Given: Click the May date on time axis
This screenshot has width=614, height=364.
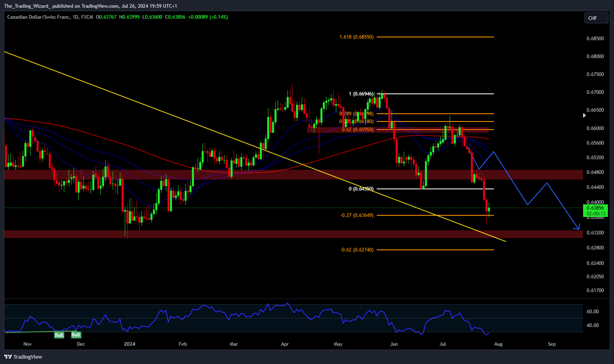Looking at the screenshot, I should click(x=338, y=344).
